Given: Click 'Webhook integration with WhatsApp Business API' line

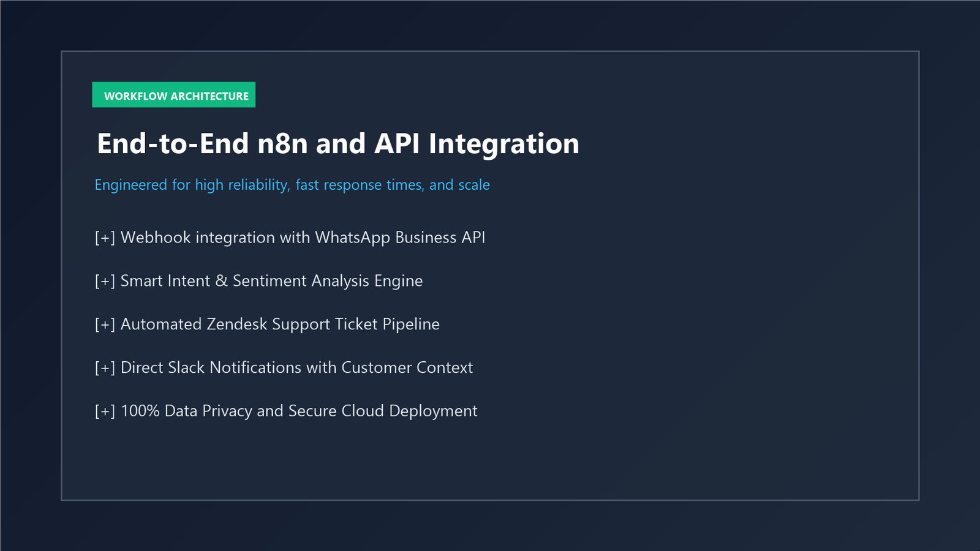Looking at the screenshot, I should coord(290,238).
